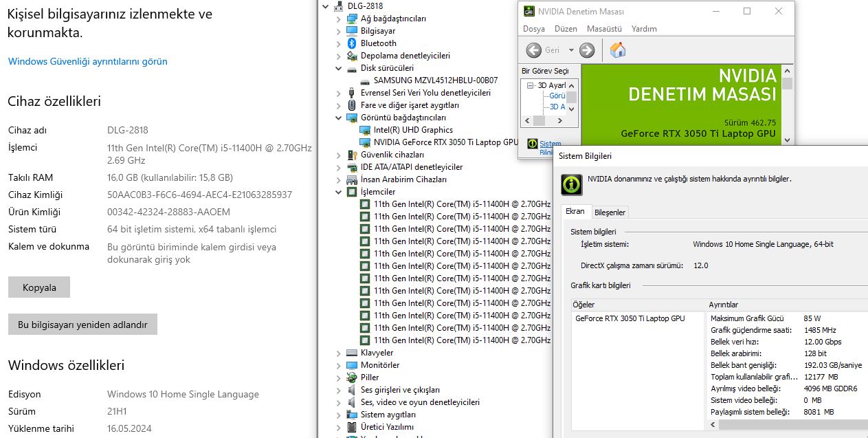Switch to the Bileşenler tab
The image size is (868, 438).
tap(610, 212)
